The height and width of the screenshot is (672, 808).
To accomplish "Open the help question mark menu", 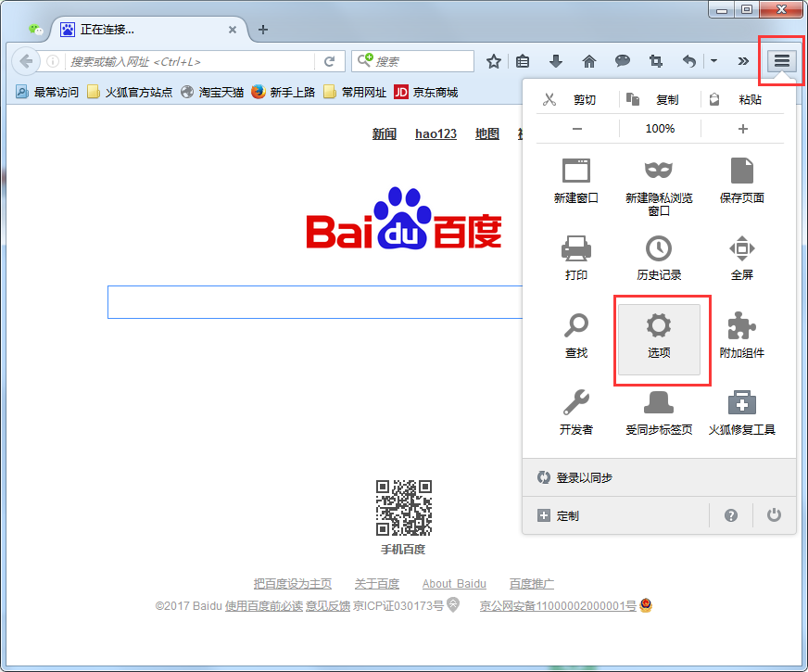I will point(731,515).
